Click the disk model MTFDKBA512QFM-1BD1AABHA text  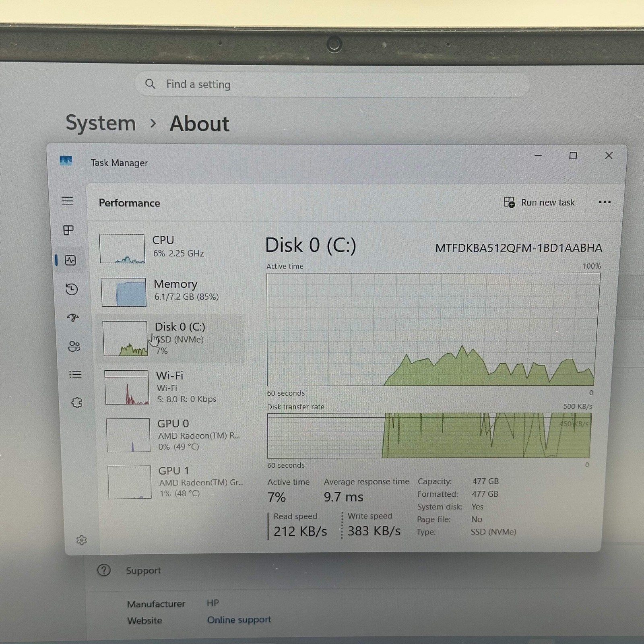click(x=518, y=248)
